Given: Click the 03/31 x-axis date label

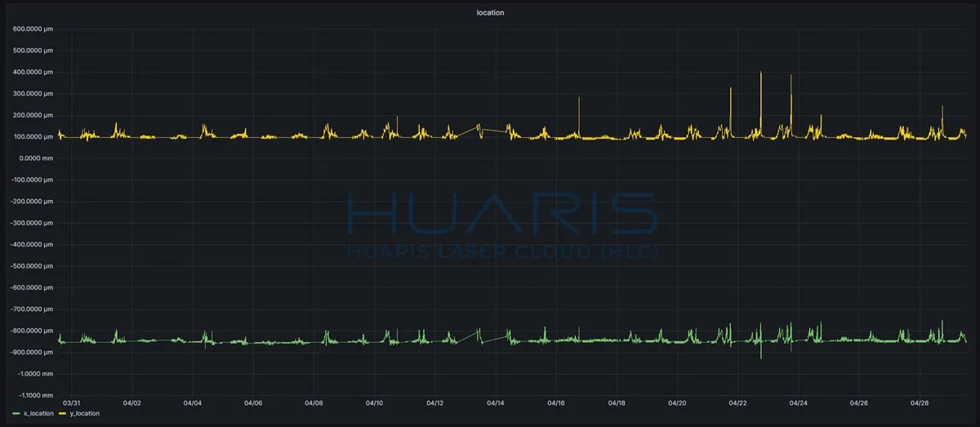Looking at the screenshot, I should point(72,403).
